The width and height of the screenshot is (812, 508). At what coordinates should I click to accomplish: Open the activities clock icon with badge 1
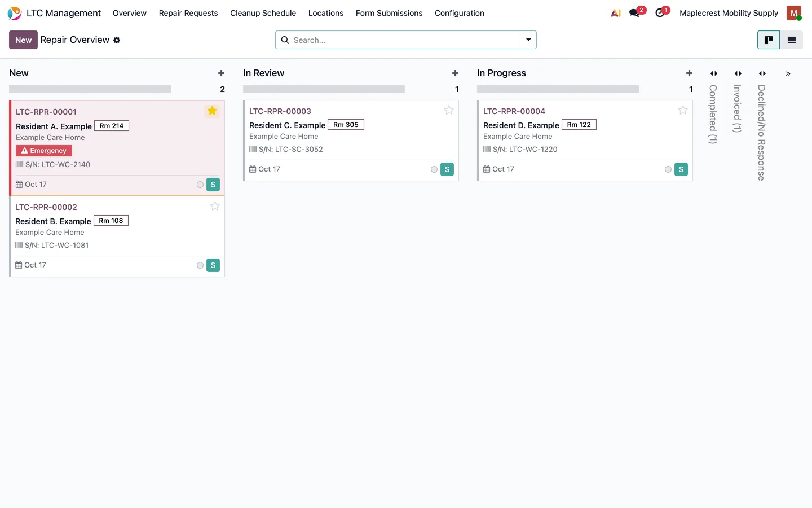tap(660, 13)
